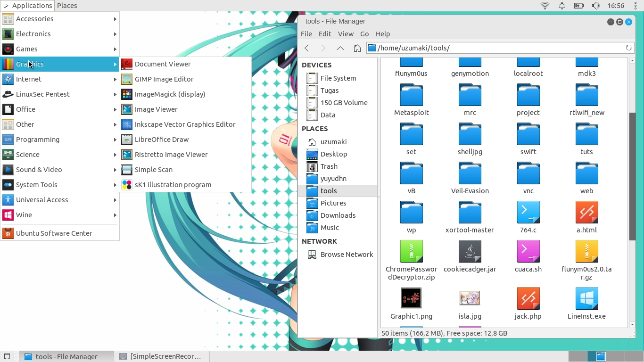
Task: Select the 764.c source file
Action: [x=528, y=217]
